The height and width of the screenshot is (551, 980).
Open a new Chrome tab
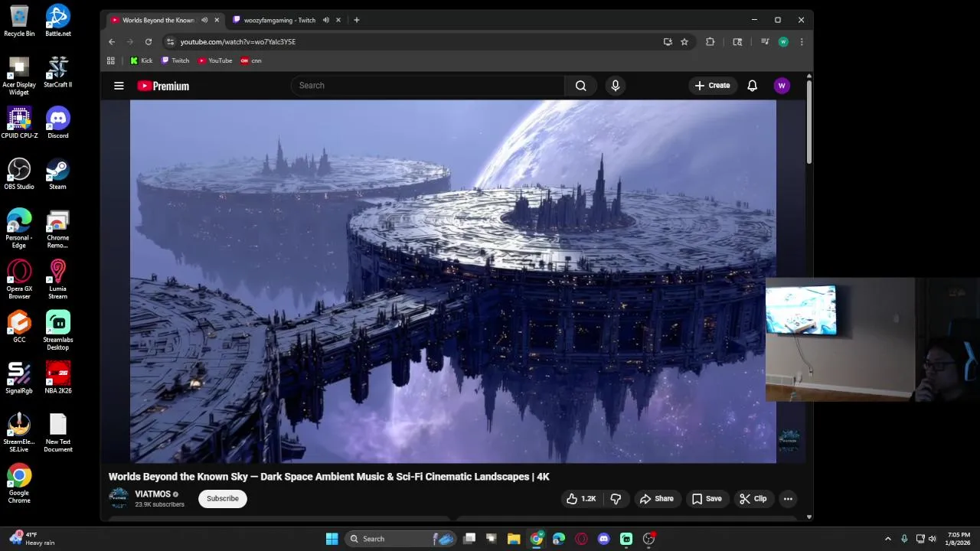pyautogui.click(x=357, y=20)
